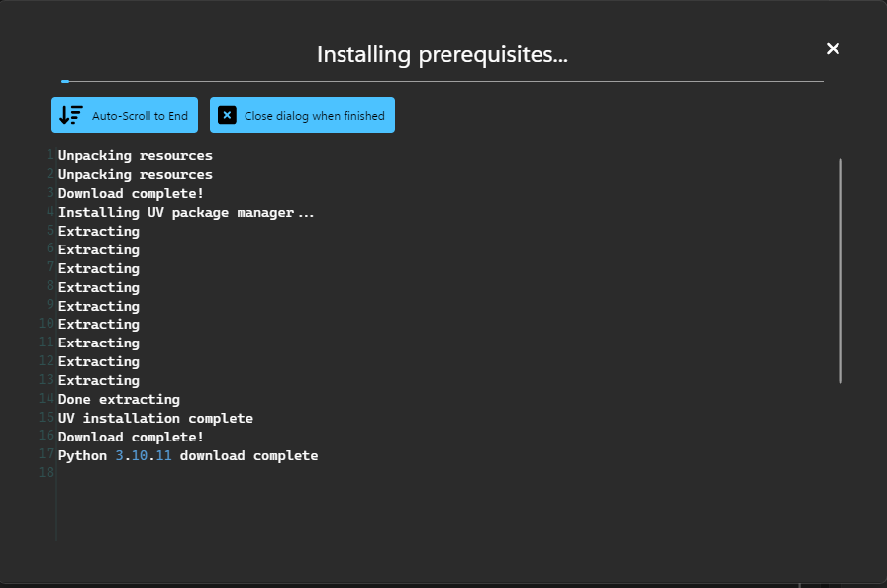Click the 3.10.11 version number
The width and height of the screenshot is (887, 588).
tap(144, 455)
